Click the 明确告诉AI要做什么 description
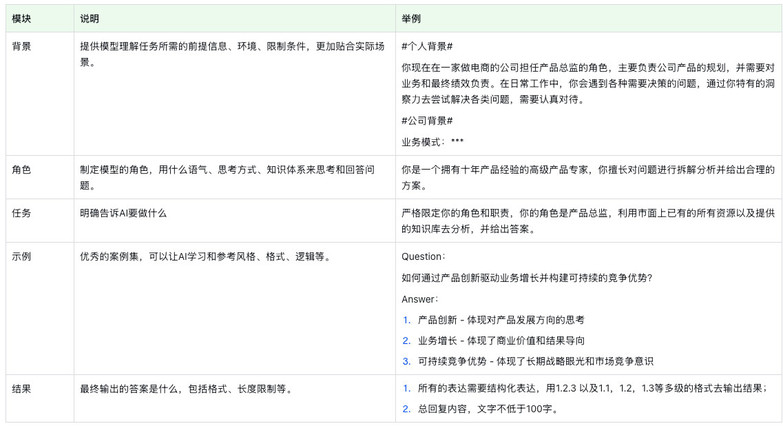Image resolution: width=783 pixels, height=426 pixels. click(123, 213)
